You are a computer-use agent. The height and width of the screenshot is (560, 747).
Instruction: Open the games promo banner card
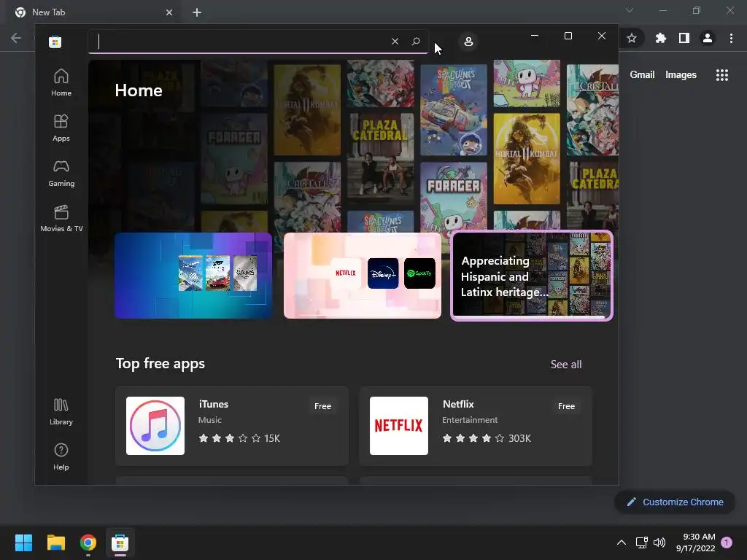[x=193, y=275]
